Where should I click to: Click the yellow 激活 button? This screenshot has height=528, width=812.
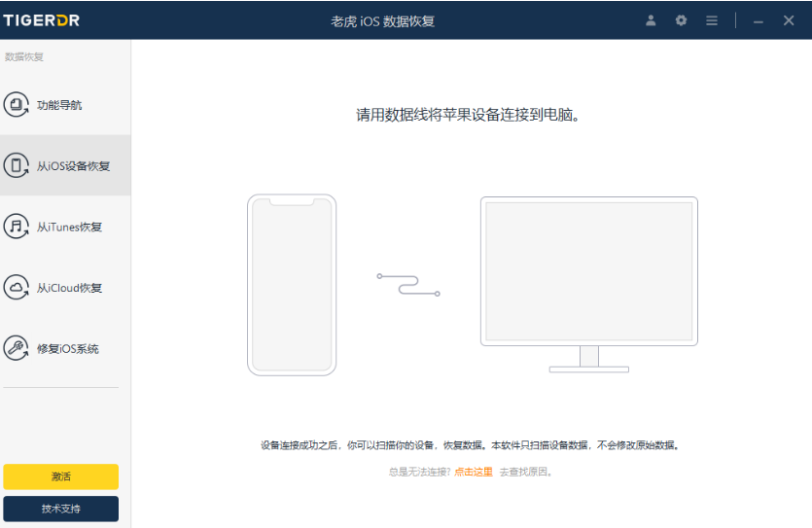click(60, 476)
